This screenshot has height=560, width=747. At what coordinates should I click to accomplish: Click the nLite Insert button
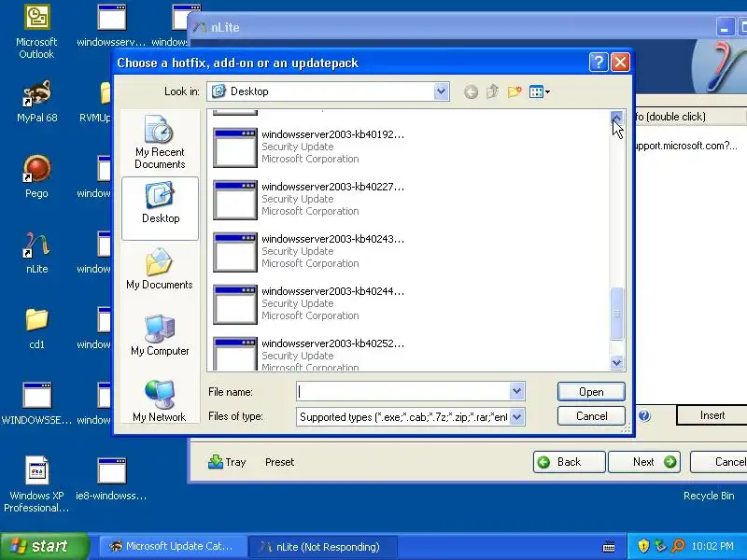[712, 415]
